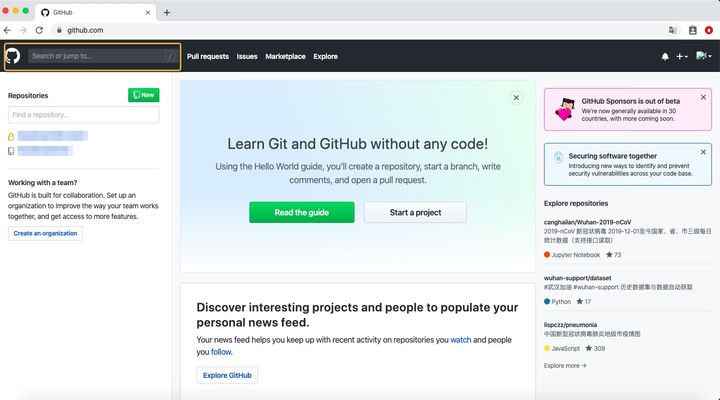Click Explore GitHub button
The height and width of the screenshot is (400, 720).
227,375
